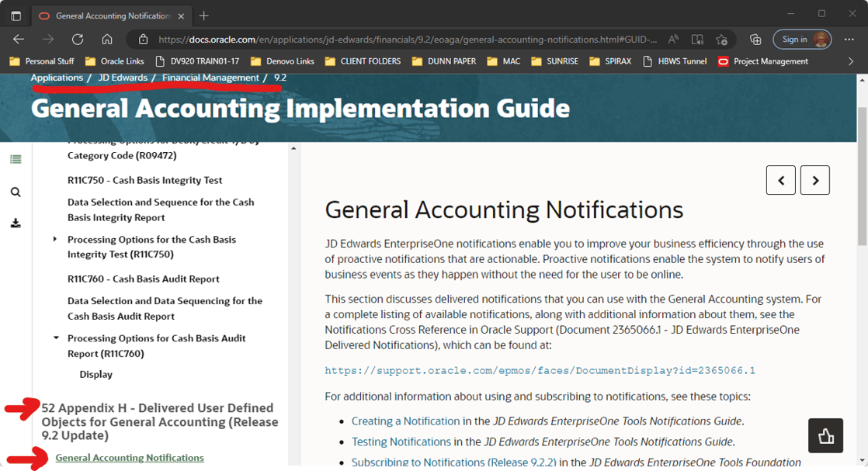Screen dimensions: 868x471
Task: Open the Creating a Notification link
Action: click(x=405, y=421)
